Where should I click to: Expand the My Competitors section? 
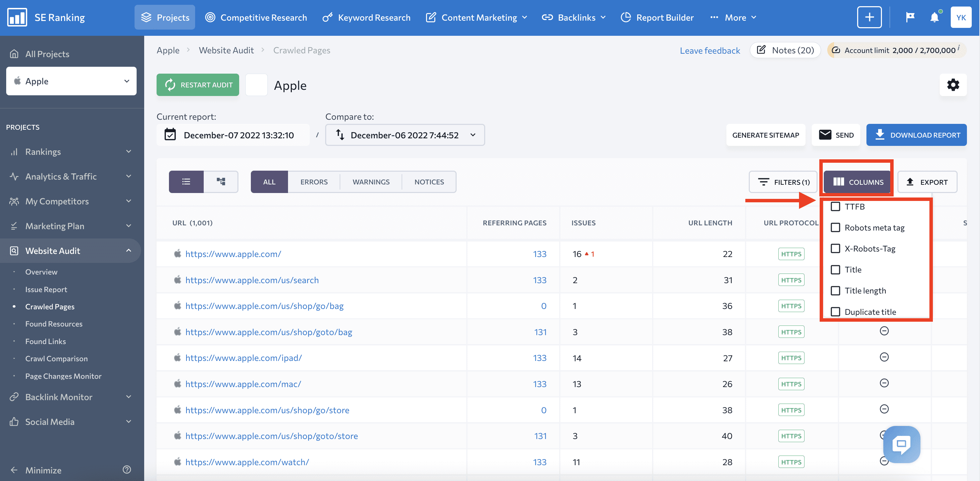(129, 201)
